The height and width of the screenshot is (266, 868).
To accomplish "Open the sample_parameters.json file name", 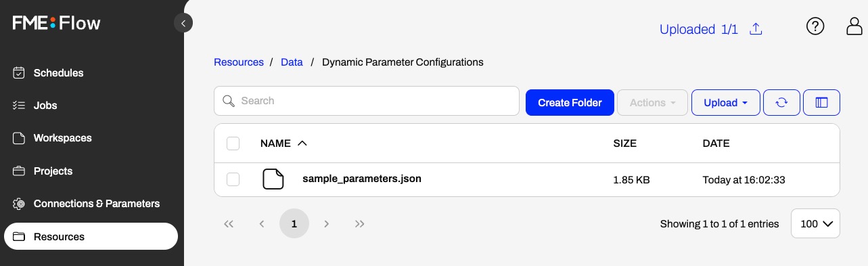I will pos(362,179).
